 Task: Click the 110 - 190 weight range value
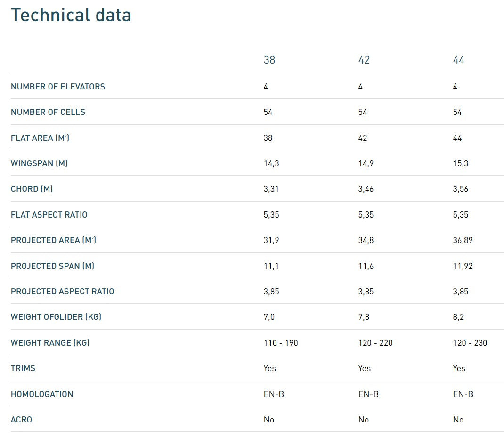pyautogui.click(x=281, y=342)
